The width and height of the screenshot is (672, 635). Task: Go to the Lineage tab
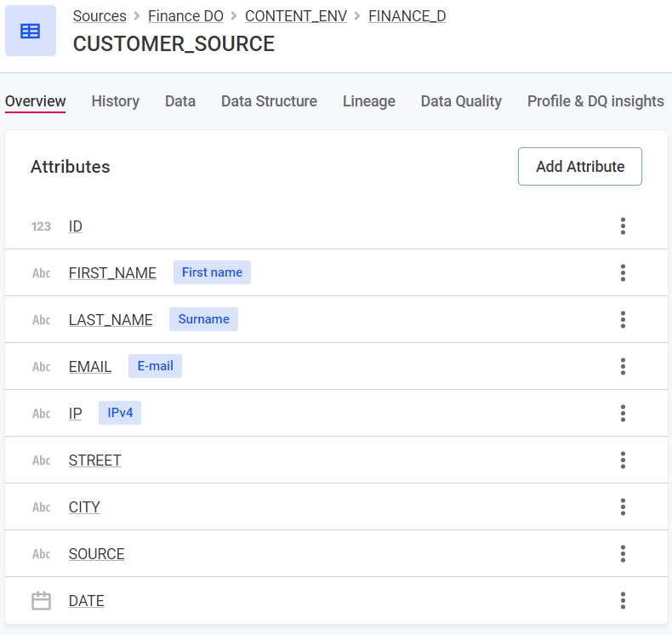tap(368, 101)
